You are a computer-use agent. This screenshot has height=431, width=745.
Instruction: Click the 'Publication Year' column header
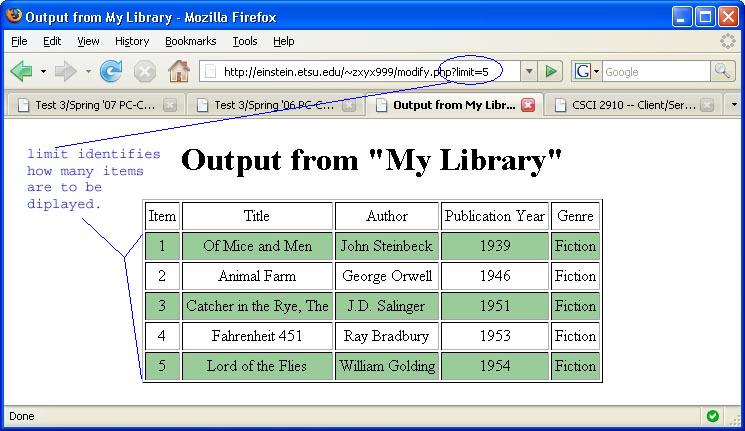pyautogui.click(x=495, y=216)
